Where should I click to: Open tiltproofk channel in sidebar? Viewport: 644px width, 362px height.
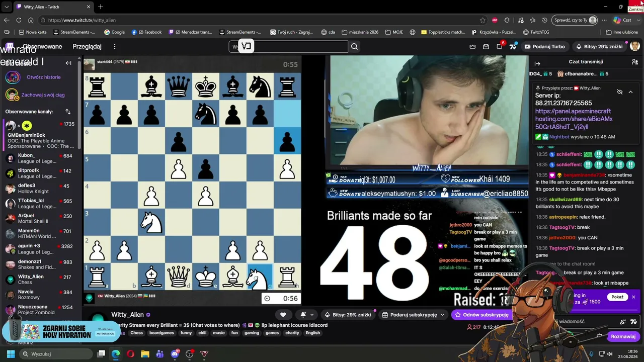(x=40, y=173)
